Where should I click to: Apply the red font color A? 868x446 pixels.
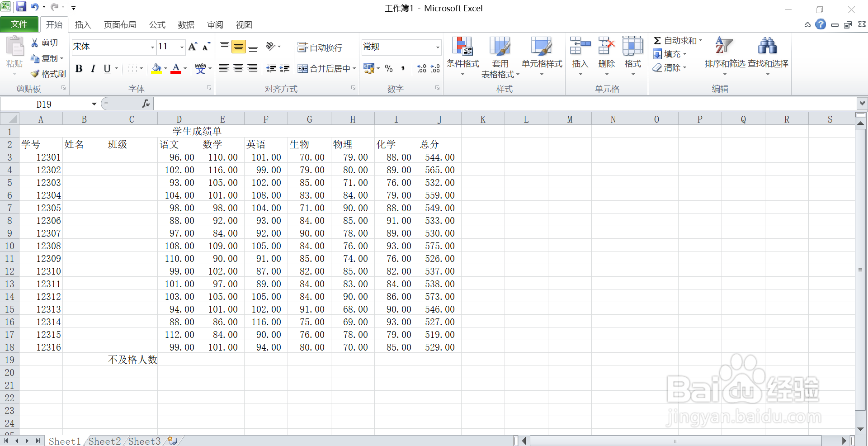coord(176,68)
